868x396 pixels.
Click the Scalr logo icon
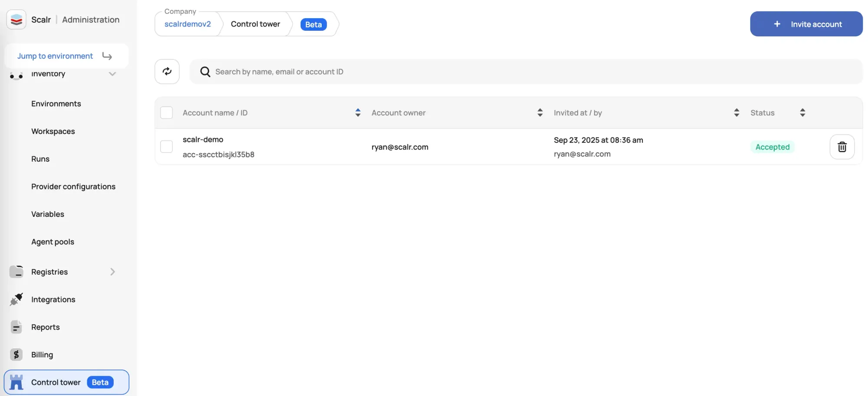[16, 20]
